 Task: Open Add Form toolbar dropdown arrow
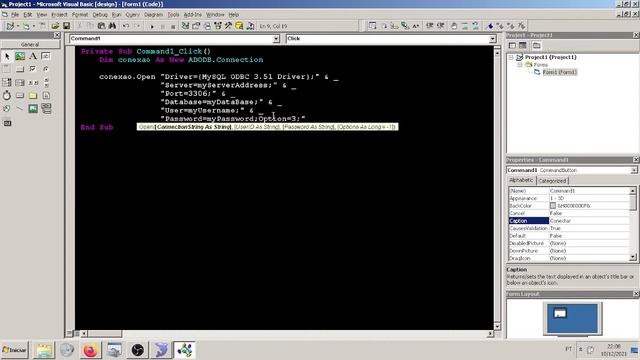(33, 26)
